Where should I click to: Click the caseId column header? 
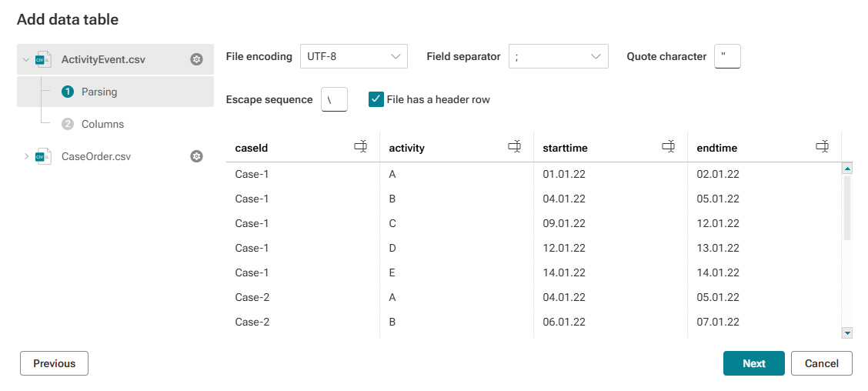(303, 147)
